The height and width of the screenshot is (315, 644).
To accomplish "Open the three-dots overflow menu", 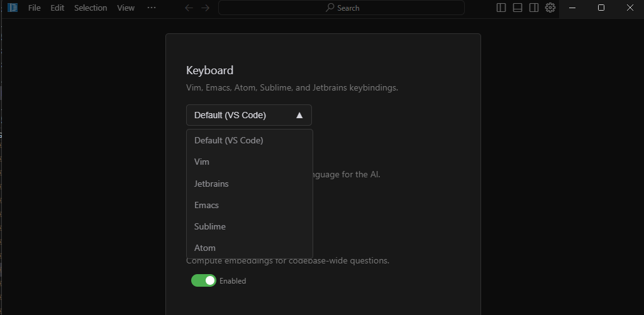I will [151, 8].
